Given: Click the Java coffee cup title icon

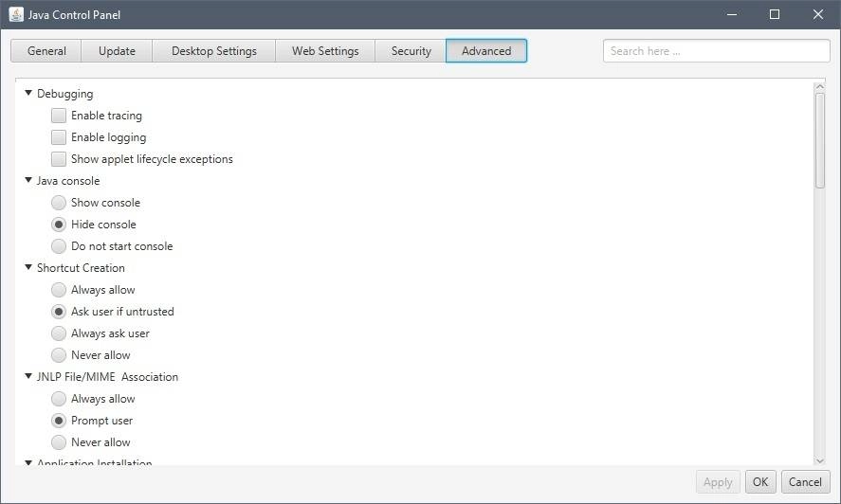Looking at the screenshot, I should [x=16, y=14].
